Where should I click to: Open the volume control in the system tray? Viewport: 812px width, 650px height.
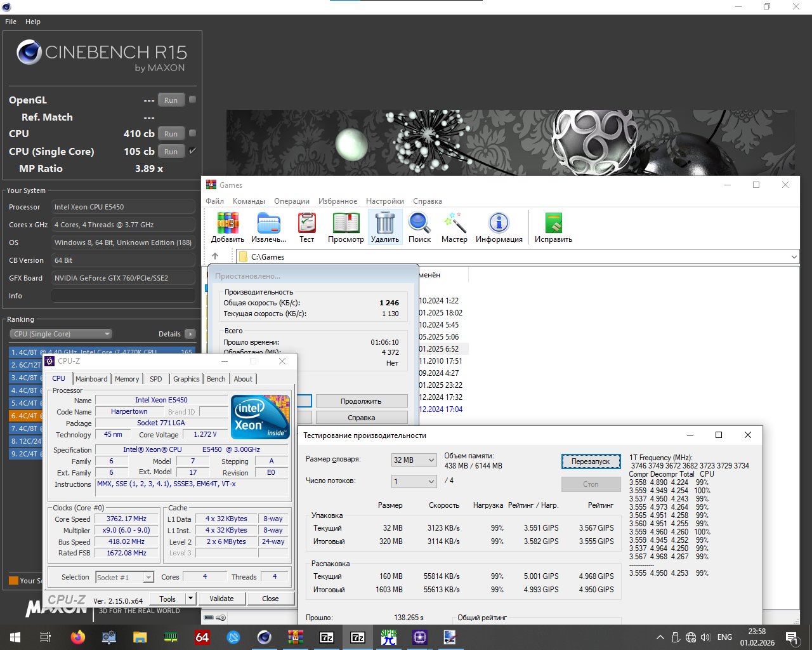click(705, 637)
